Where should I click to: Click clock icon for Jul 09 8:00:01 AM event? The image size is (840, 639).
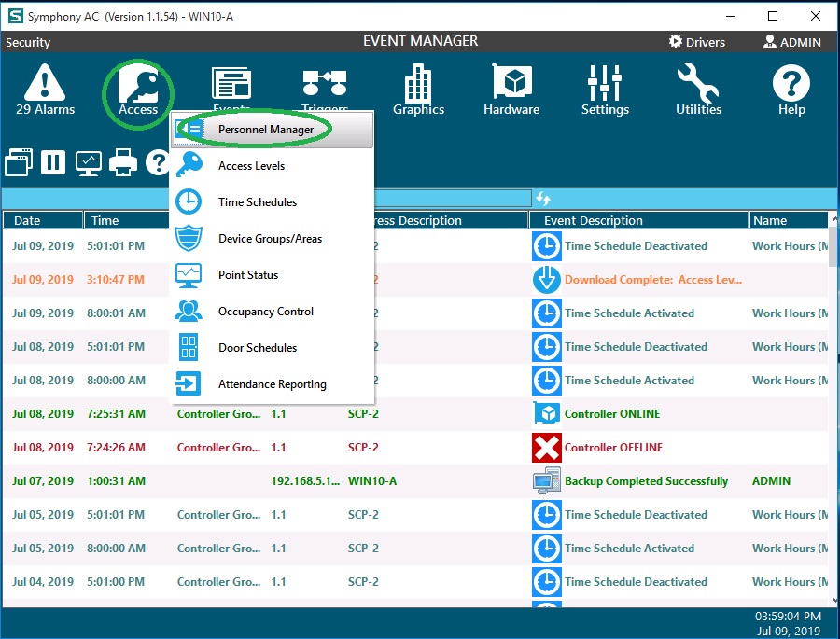point(546,313)
